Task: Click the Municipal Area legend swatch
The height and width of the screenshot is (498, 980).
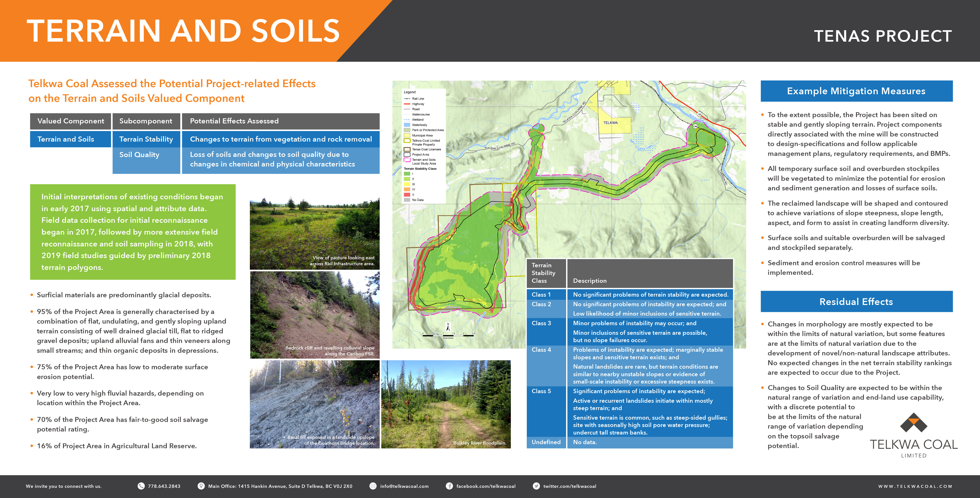Action: pyautogui.click(x=407, y=135)
